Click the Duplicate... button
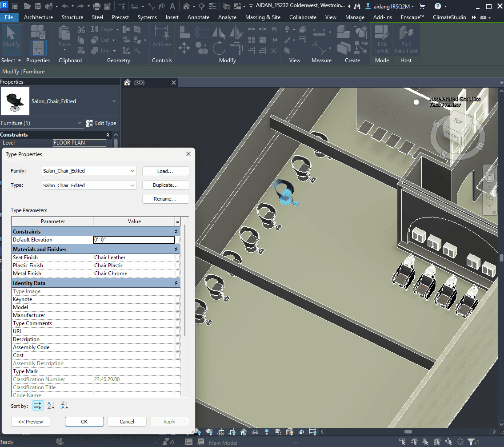Image resolution: width=504 pixels, height=447 pixels. 165,185
